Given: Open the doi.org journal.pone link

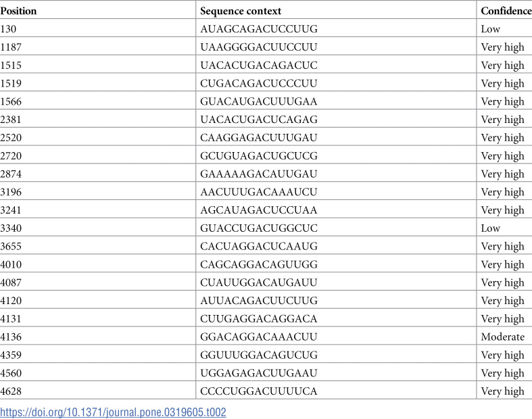Looking at the screenshot, I should click(x=113, y=412).
